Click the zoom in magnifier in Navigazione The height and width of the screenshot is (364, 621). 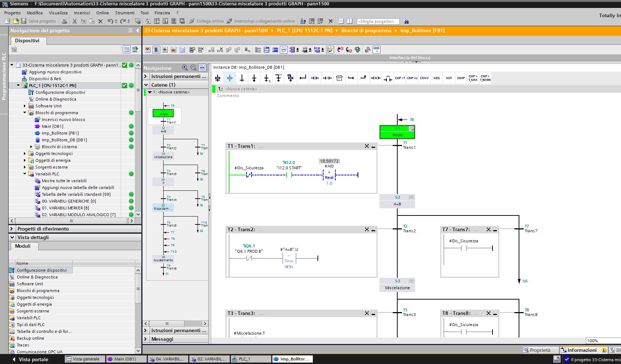pyautogui.click(x=185, y=67)
